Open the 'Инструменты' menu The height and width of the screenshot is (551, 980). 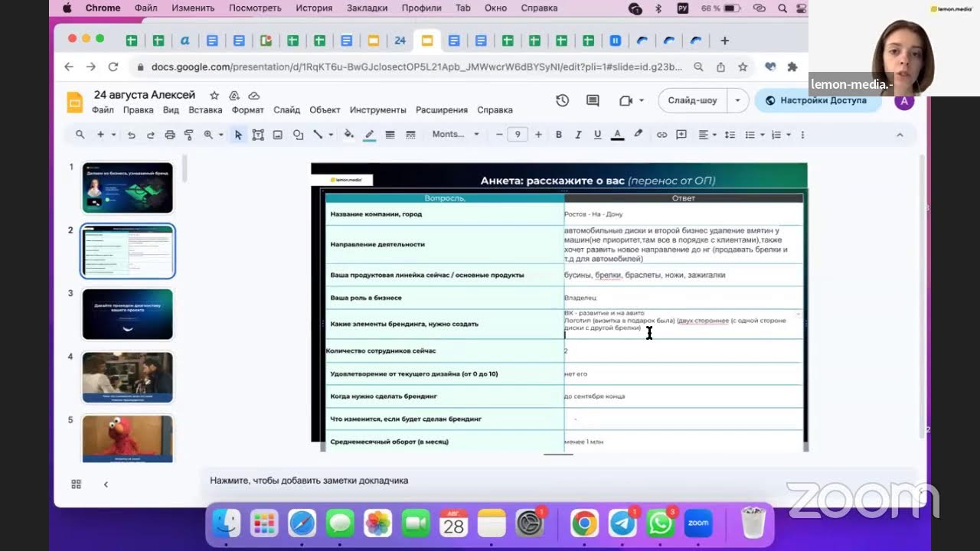pyautogui.click(x=378, y=110)
